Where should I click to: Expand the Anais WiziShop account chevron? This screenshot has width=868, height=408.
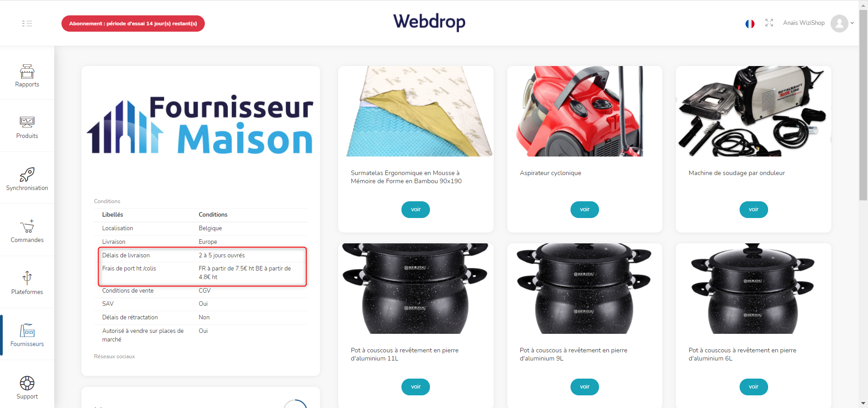tap(852, 23)
